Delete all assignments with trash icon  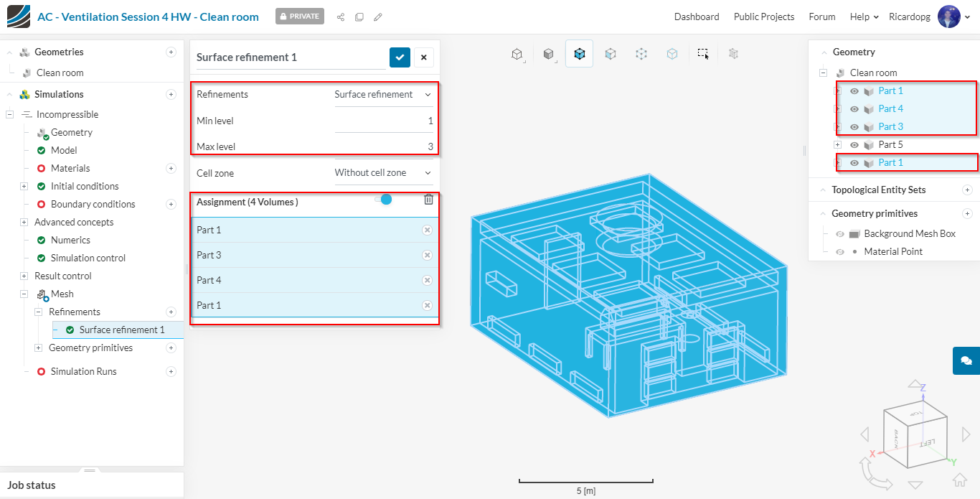[428, 200]
